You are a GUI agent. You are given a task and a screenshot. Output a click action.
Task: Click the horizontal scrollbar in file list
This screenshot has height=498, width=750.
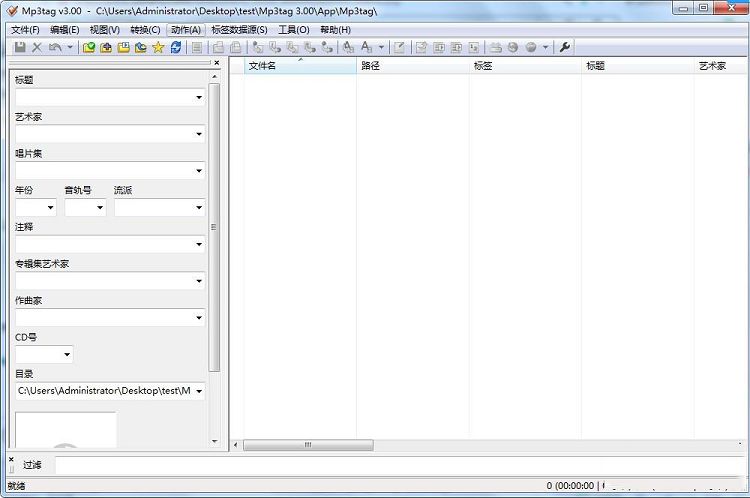pos(308,445)
